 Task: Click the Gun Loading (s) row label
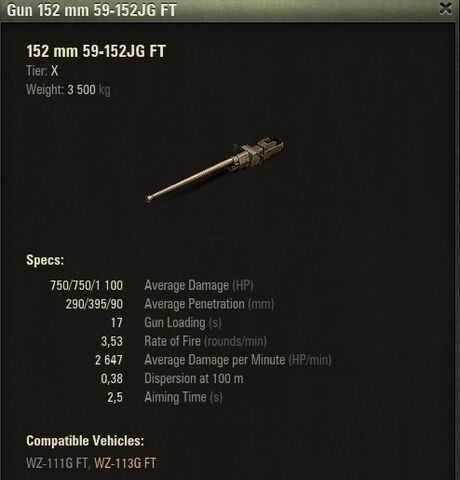pos(183,323)
